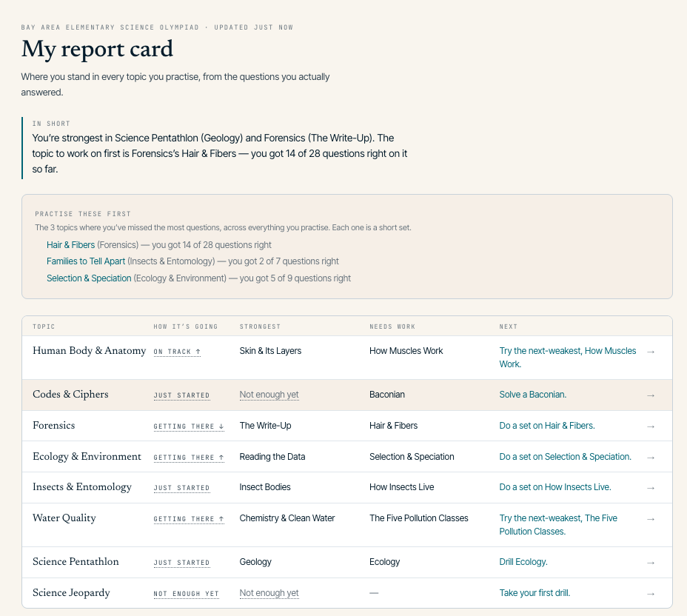Click 'Do a set on Selection & Speciation.'
687x616 pixels.
(565, 457)
